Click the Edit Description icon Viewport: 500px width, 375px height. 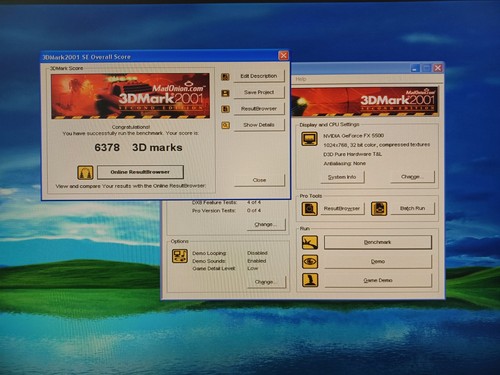coord(225,77)
